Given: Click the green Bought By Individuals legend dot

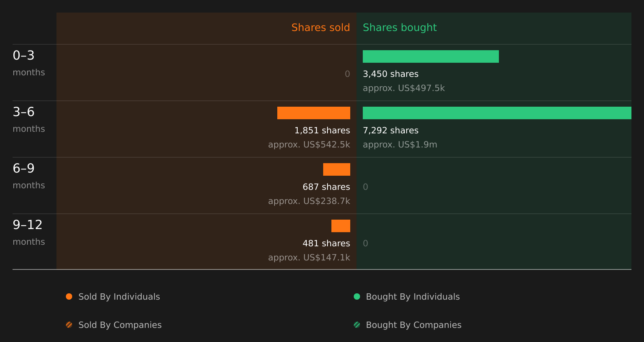Looking at the screenshot, I should (x=357, y=297).
